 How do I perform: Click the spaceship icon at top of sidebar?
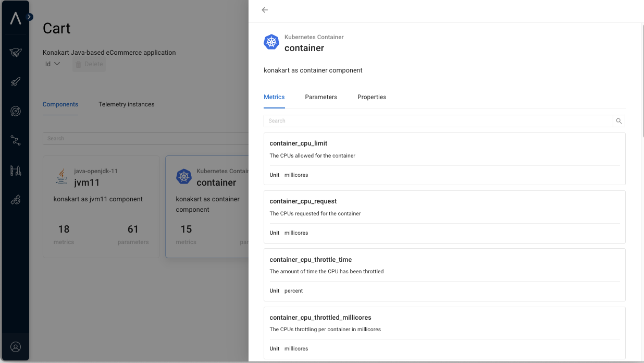point(16,52)
